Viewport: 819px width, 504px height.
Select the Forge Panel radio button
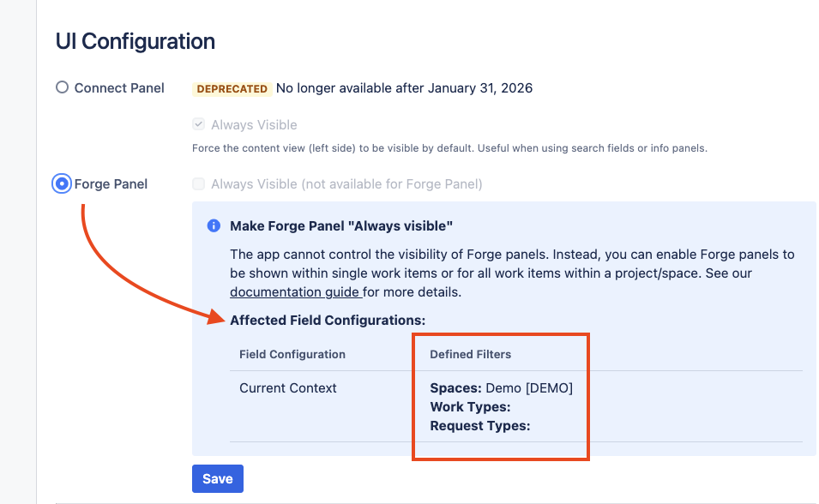point(62,184)
